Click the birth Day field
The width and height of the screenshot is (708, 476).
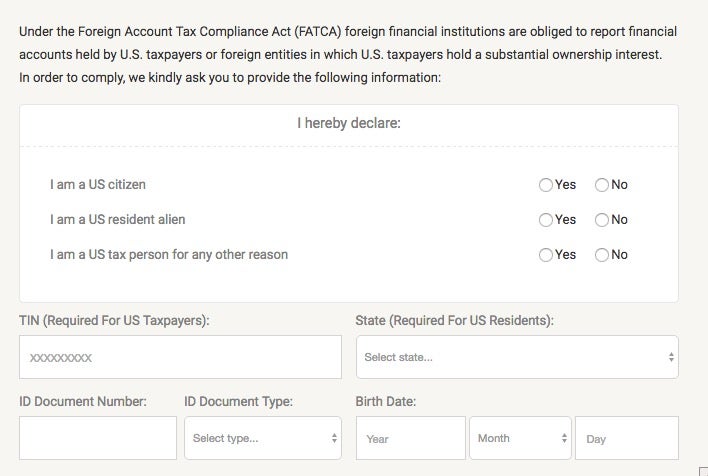pos(627,438)
